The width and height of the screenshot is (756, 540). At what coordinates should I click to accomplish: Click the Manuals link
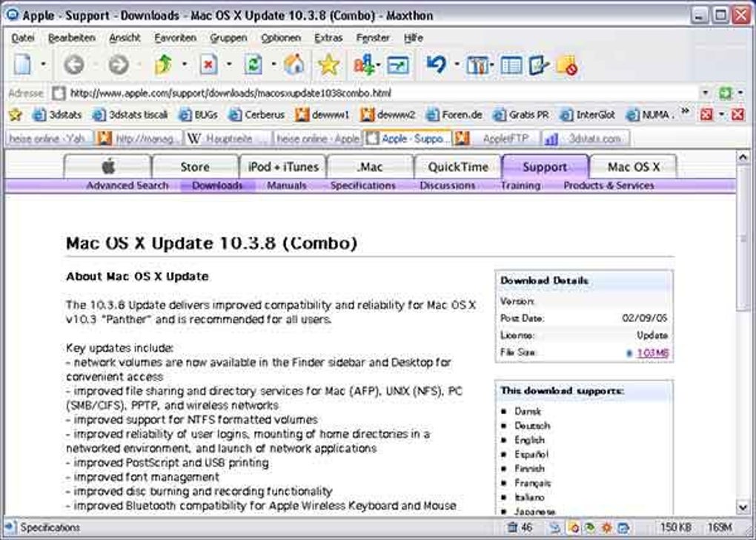coord(287,185)
